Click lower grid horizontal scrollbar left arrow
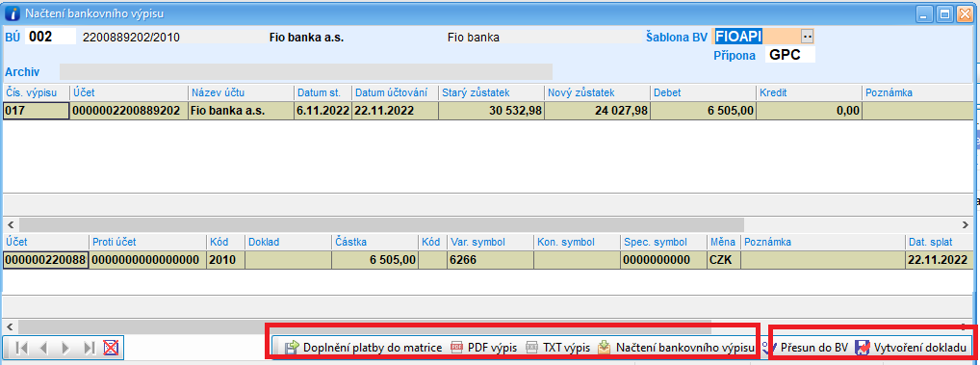Viewport: 980px width, 365px height. [10, 326]
